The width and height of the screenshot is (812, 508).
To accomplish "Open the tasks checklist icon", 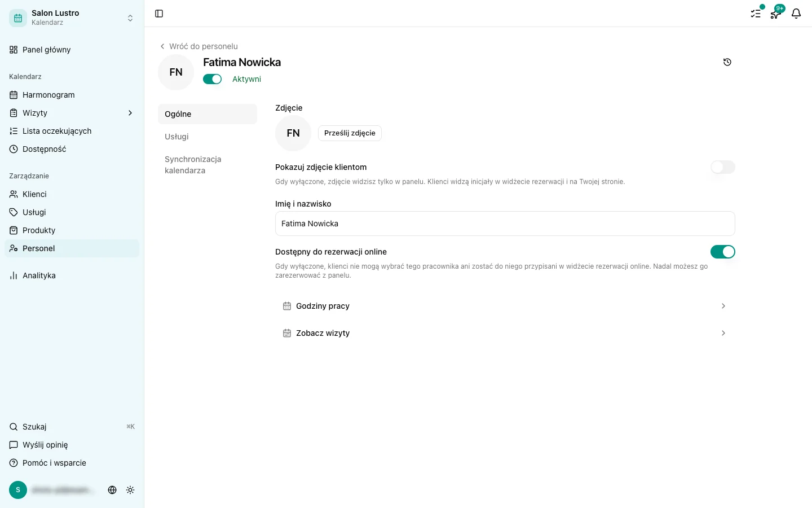I will click(756, 14).
